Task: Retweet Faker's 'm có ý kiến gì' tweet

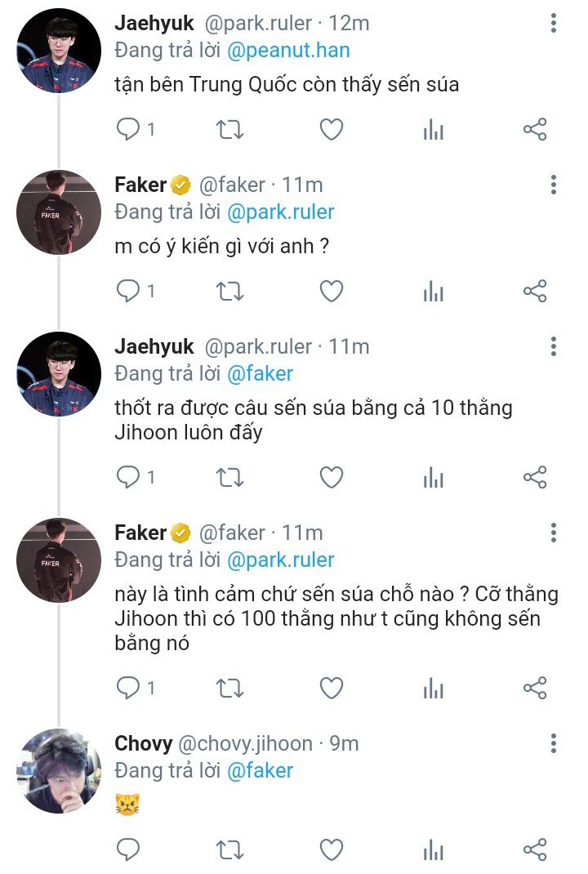Action: pyautogui.click(x=229, y=292)
